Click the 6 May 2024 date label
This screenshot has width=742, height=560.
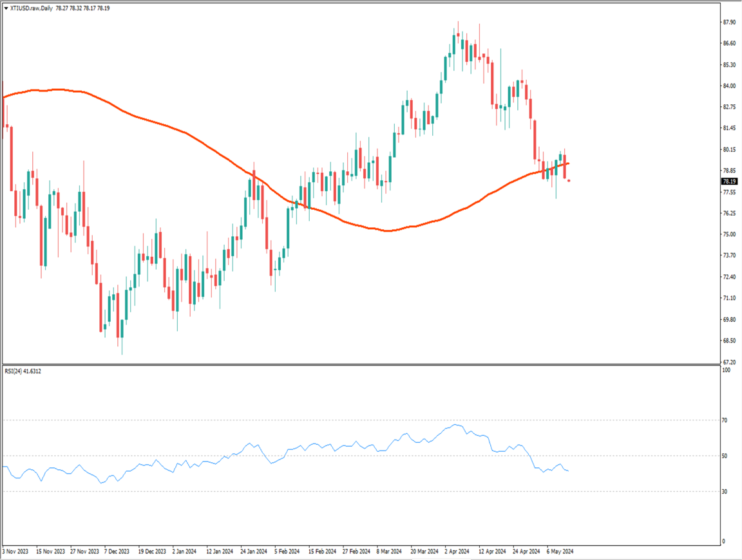pyautogui.click(x=560, y=552)
